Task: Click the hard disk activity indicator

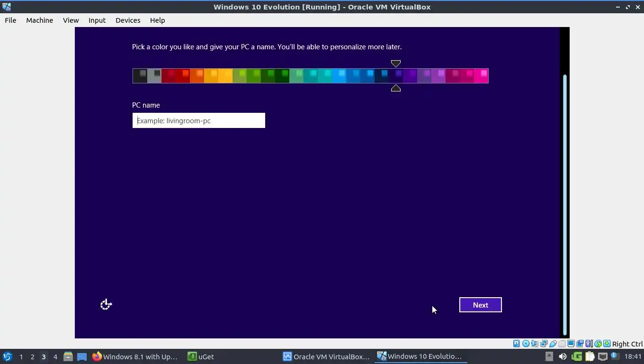Action: pos(516,344)
